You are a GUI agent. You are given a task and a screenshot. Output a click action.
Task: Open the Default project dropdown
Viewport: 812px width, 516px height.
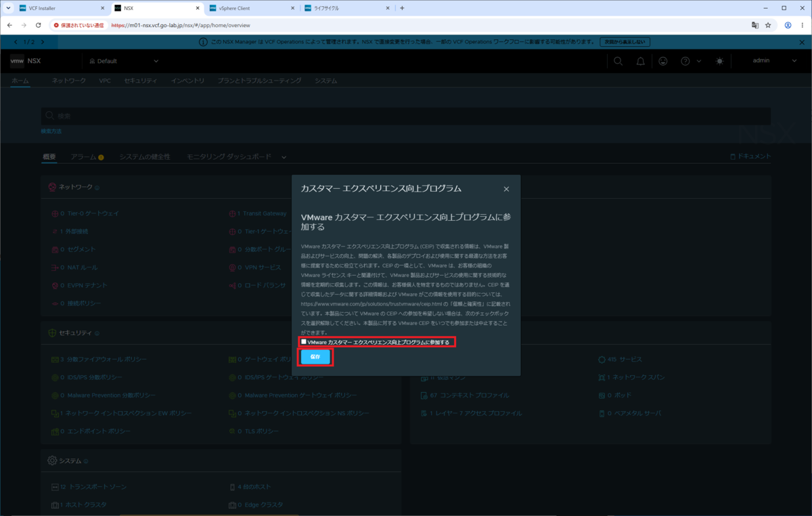(x=124, y=61)
